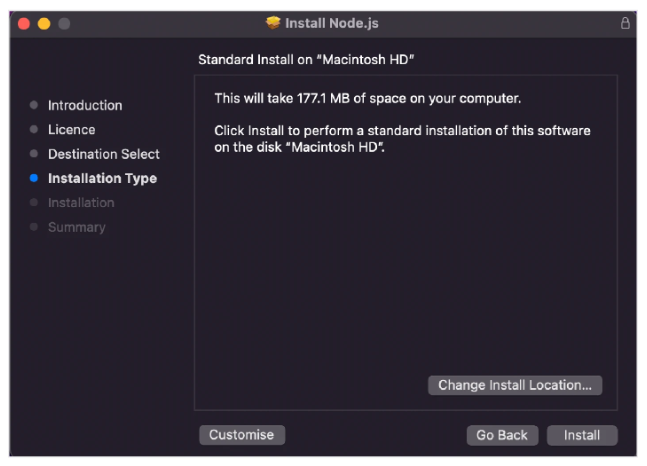
Task: Click the bullet next to Licence
Action: [34, 129]
